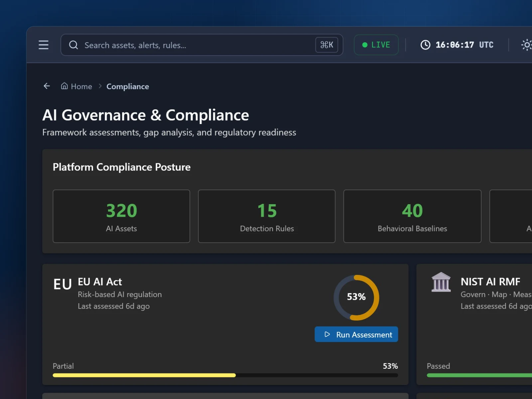Click the EU AI Act Partial progress bar
Image resolution: width=532 pixels, height=399 pixels.
[225, 375]
